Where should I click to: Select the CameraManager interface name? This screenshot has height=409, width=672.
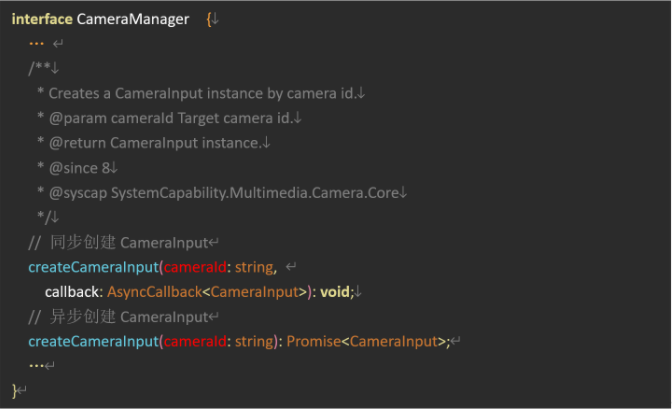point(133,19)
